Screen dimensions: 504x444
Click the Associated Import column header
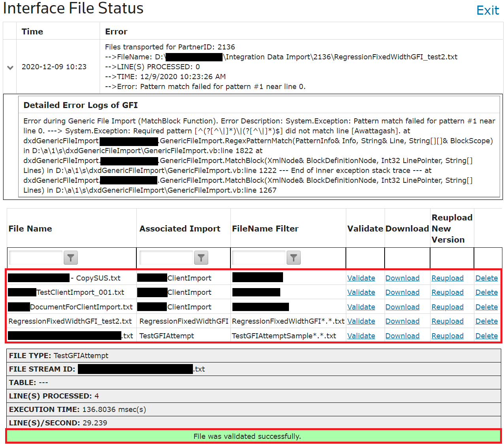(180, 229)
